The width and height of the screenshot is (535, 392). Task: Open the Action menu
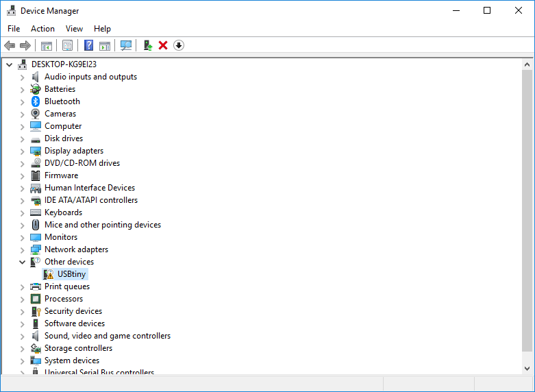point(42,29)
